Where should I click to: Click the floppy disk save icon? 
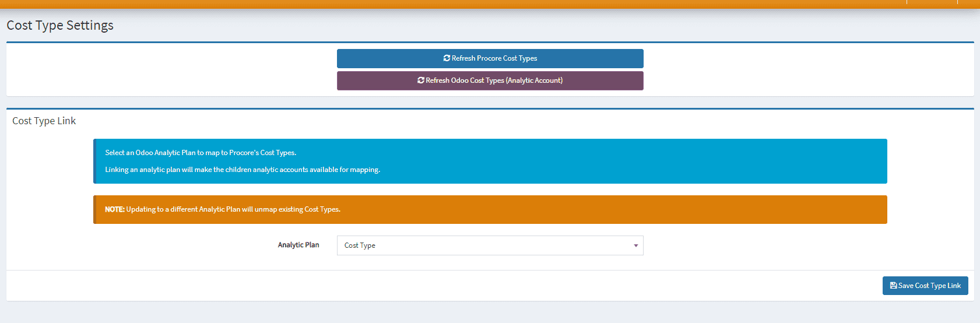coord(893,286)
